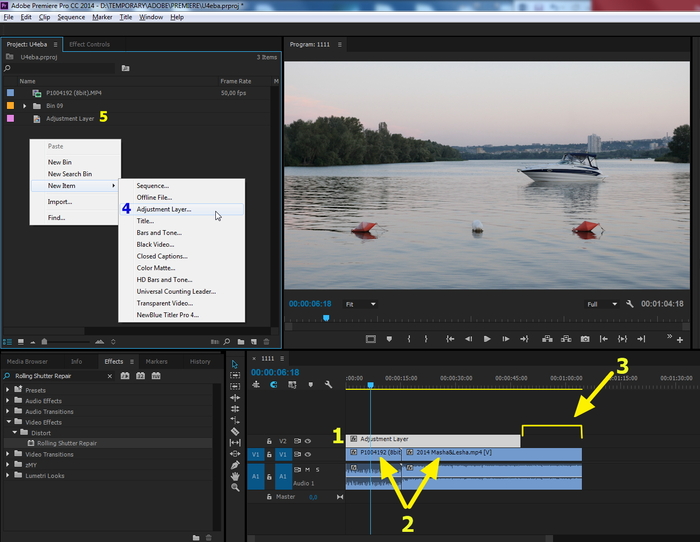Choose Adjustment Layer... from New Item submenu
700x542 pixels.
point(164,210)
